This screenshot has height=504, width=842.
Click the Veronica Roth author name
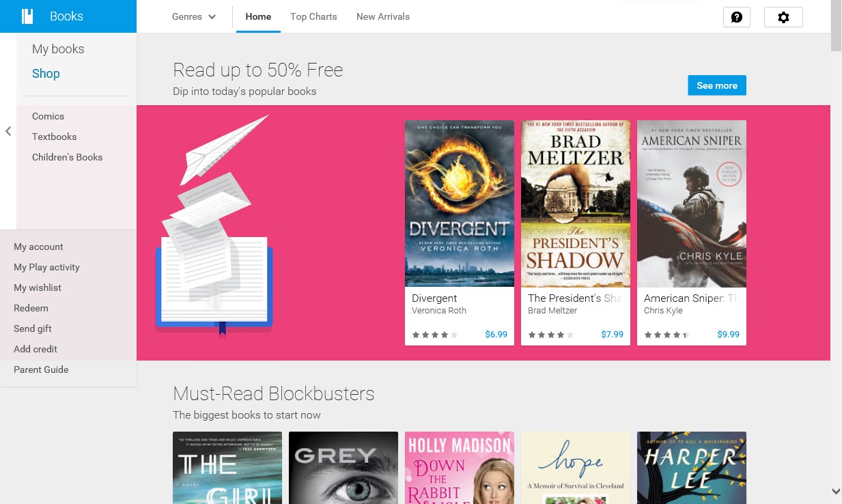pos(439,311)
